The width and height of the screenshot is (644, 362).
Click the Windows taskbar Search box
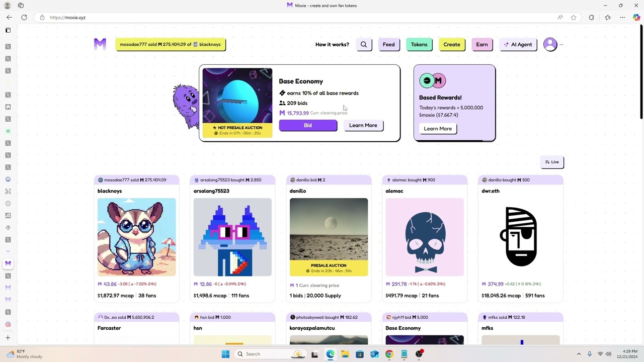click(271, 354)
